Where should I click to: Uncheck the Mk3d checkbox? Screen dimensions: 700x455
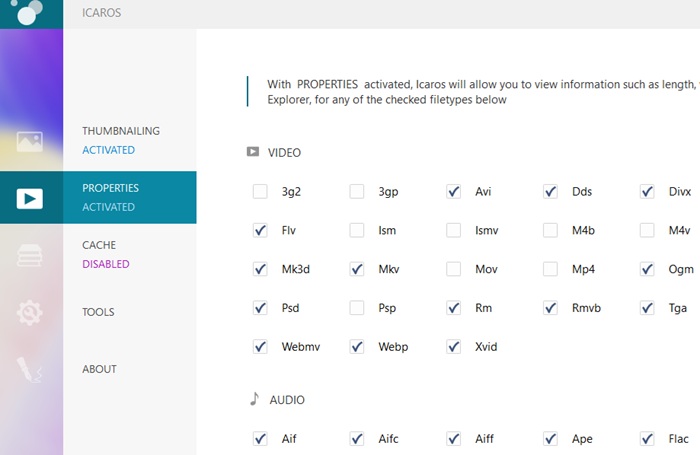(260, 269)
